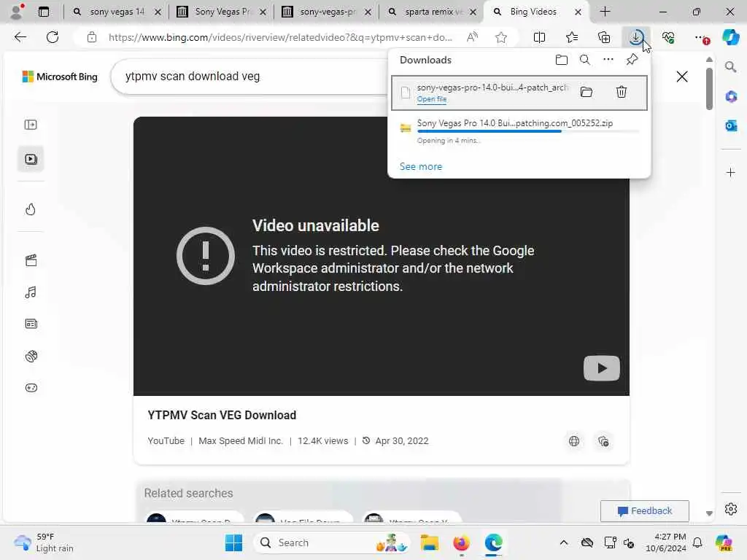747x560 pixels.
Task: Click 'Max Speed Midi Inc.' channel text
Action: (x=241, y=441)
